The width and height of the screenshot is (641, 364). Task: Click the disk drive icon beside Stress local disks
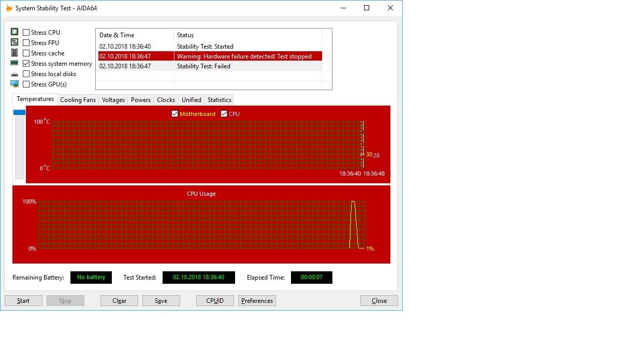coord(14,74)
